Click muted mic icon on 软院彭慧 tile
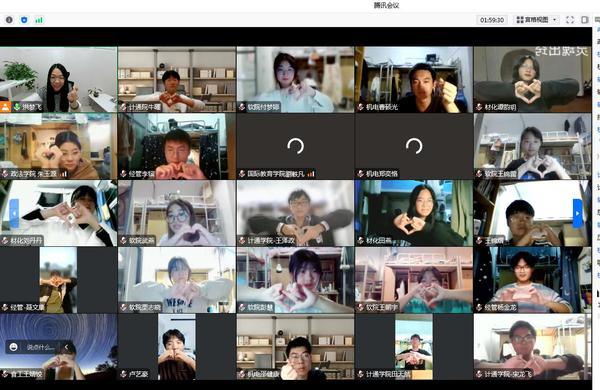 pos(242,307)
